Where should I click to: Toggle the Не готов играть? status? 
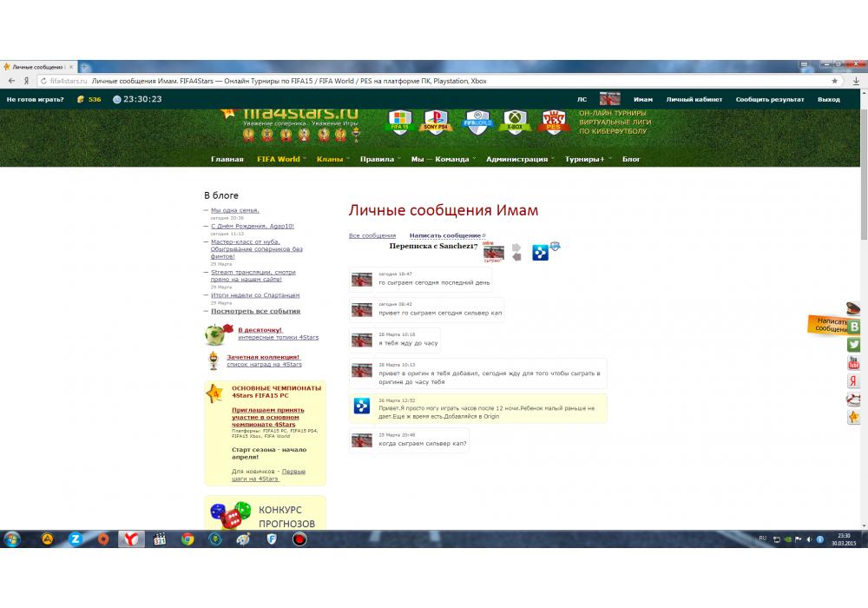pyautogui.click(x=35, y=100)
